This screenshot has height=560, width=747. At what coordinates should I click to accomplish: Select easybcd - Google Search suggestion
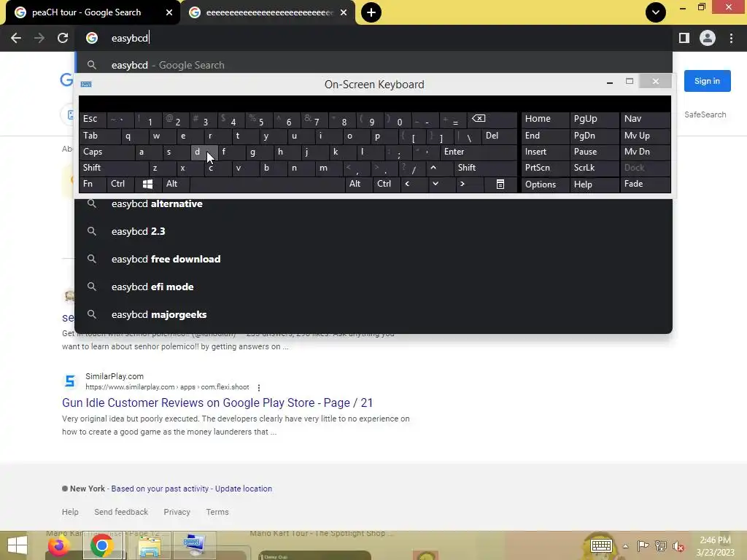tap(373, 65)
